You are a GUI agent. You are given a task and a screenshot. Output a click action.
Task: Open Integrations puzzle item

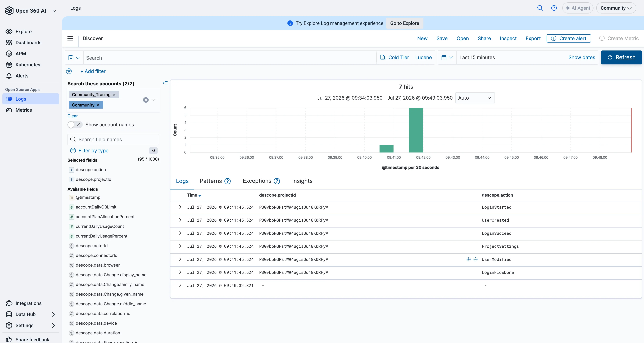(24, 303)
